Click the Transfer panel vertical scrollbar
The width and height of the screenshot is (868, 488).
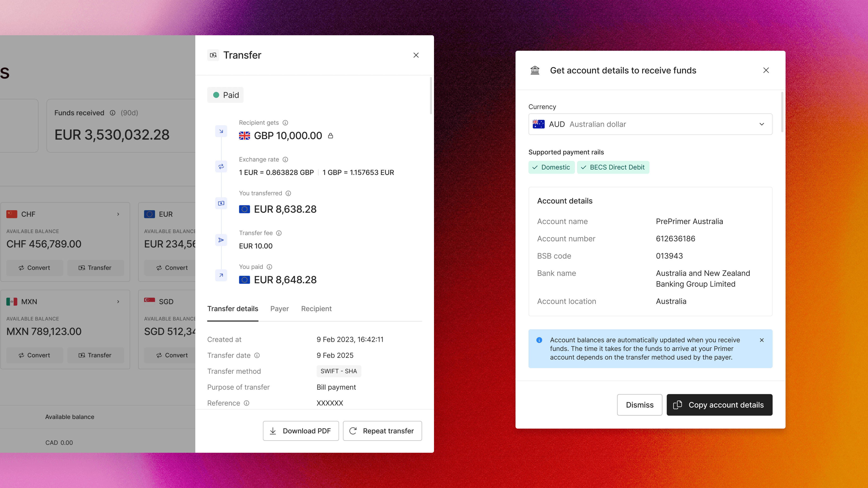431,96
